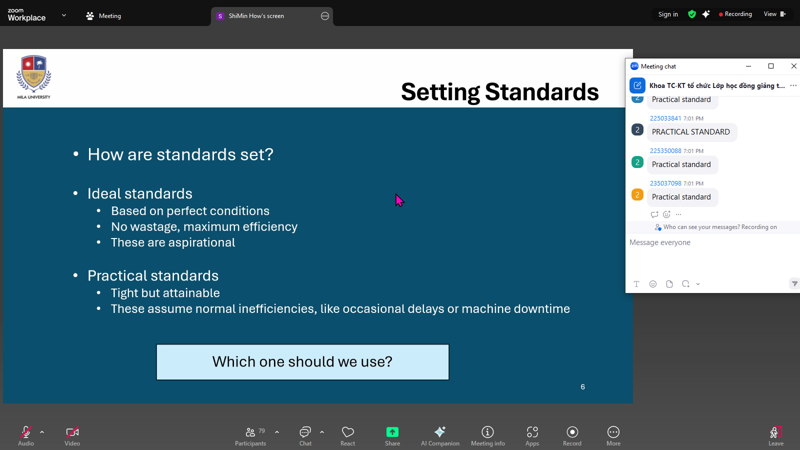
Task: Click the Leave meeting button
Action: [775, 433]
